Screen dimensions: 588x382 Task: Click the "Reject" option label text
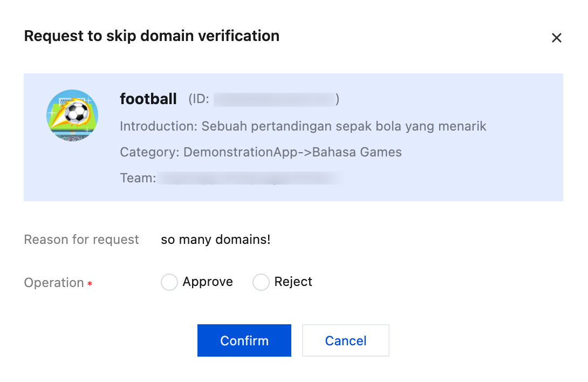click(x=293, y=282)
